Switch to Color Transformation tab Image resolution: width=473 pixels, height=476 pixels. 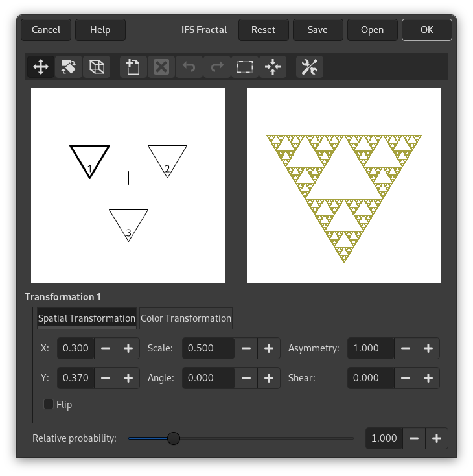[x=186, y=318]
